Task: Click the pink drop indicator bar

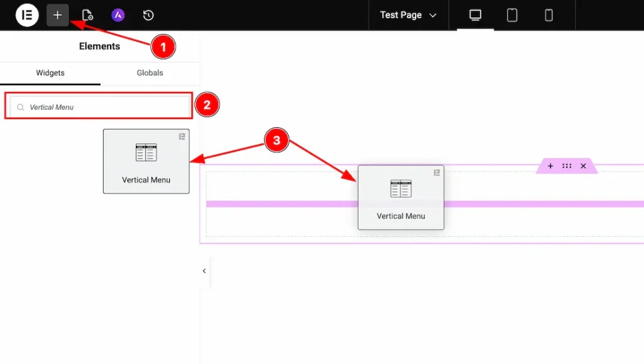Action: click(x=283, y=204)
